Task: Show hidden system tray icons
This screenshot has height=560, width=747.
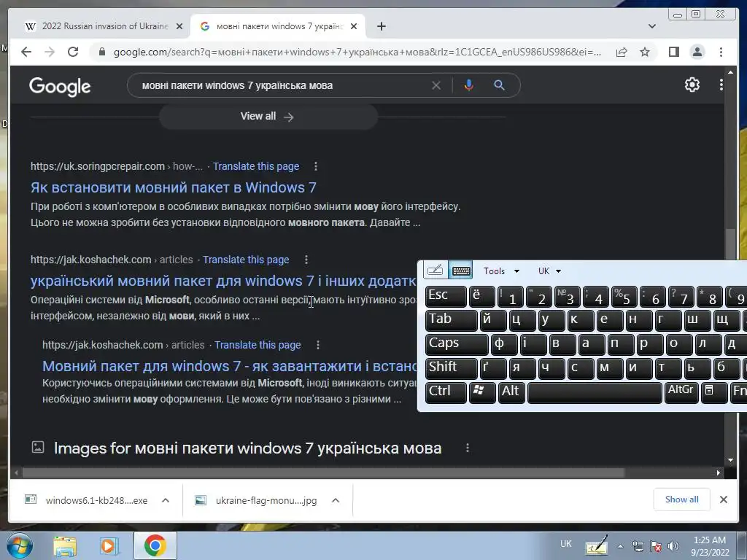Action: 620,546
